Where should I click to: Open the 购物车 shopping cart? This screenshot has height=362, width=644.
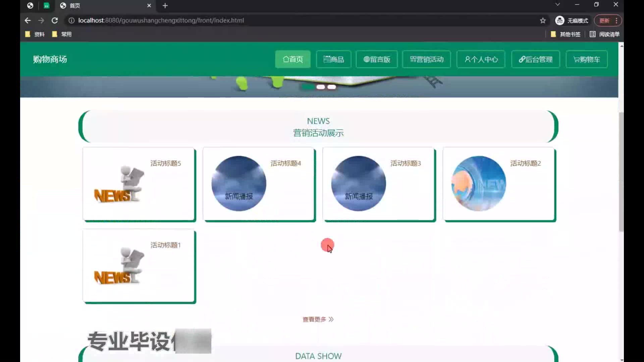(586, 59)
